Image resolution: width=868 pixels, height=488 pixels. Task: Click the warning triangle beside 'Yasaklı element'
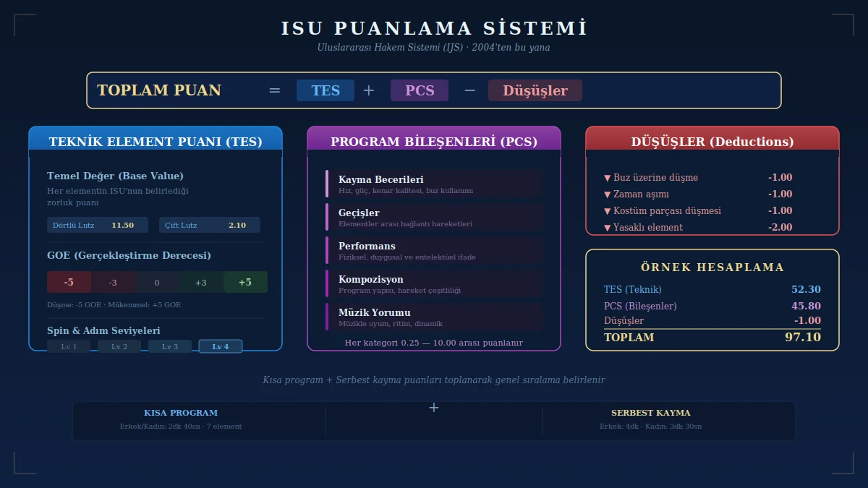[x=608, y=227]
